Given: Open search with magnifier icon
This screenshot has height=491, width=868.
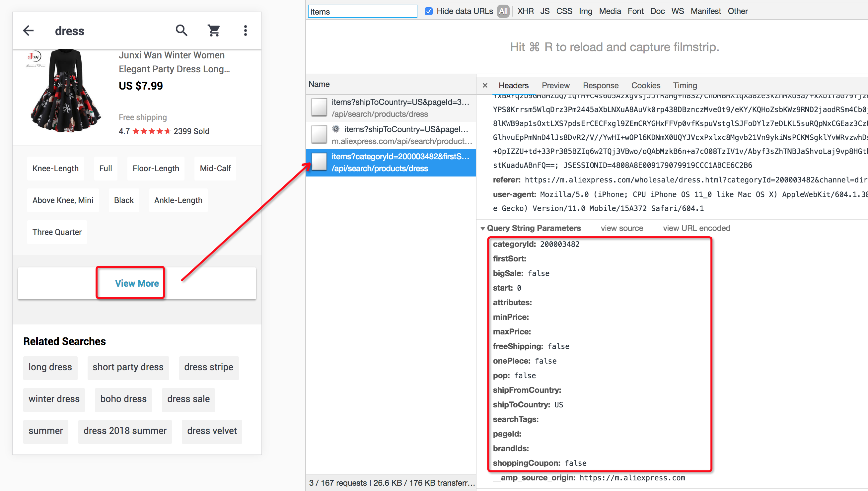Looking at the screenshot, I should pos(181,31).
